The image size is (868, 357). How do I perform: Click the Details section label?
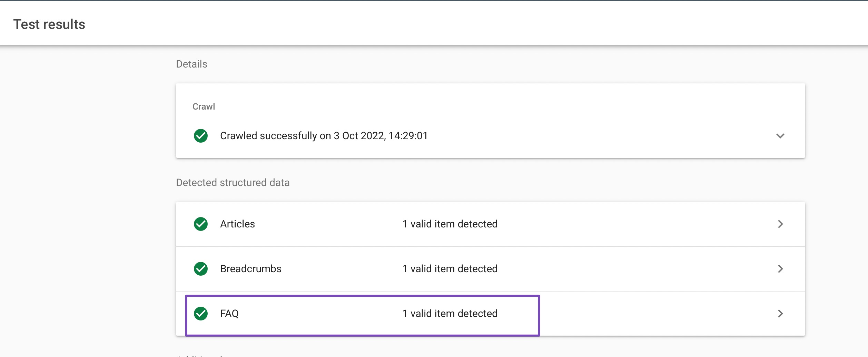click(191, 64)
